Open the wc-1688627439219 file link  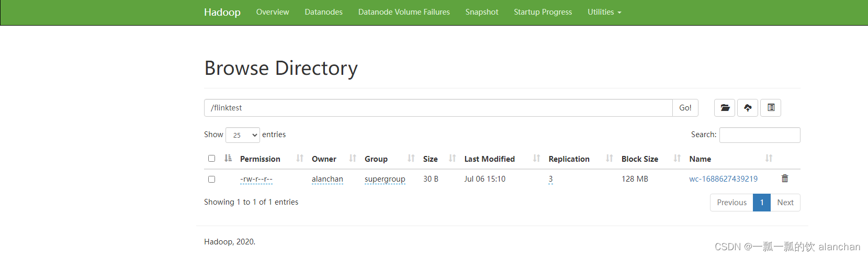pos(724,179)
